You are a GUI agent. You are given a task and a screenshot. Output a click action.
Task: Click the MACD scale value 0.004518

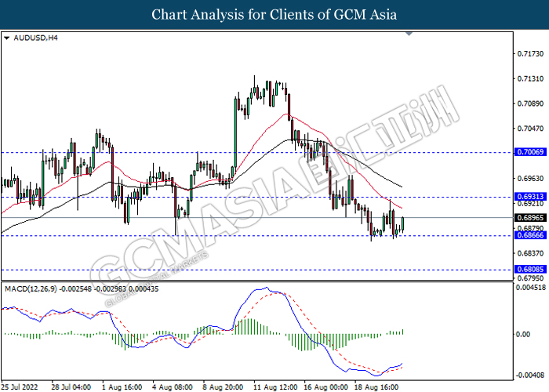tap(531, 288)
